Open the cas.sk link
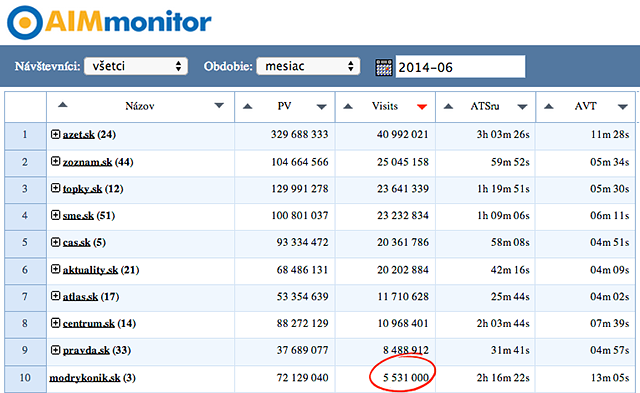The height and width of the screenshot is (393, 640). (77, 243)
